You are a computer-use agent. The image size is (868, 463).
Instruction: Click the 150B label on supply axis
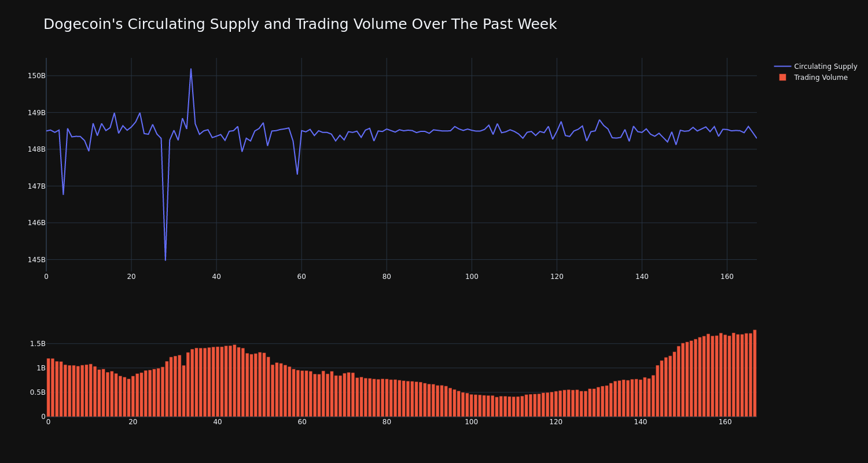click(x=36, y=76)
